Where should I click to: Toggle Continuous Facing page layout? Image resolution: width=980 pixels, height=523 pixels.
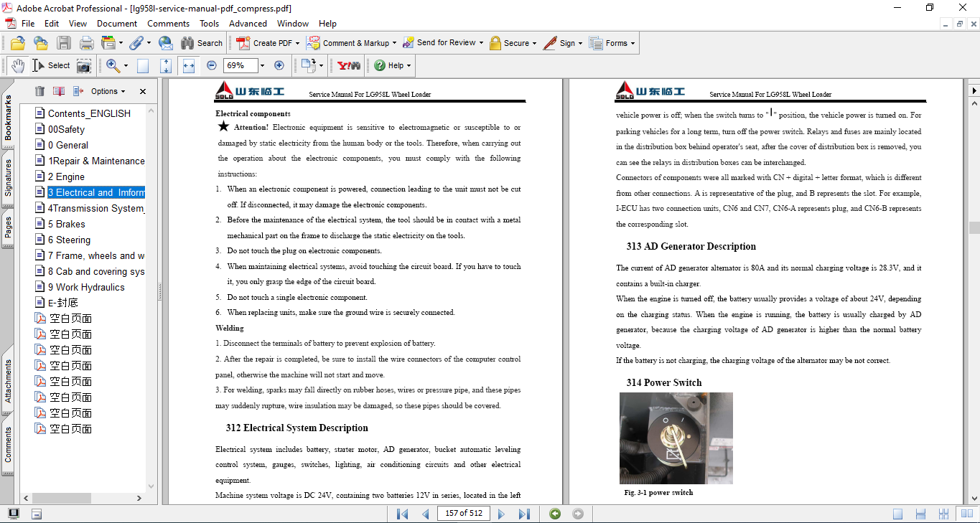coord(945,514)
